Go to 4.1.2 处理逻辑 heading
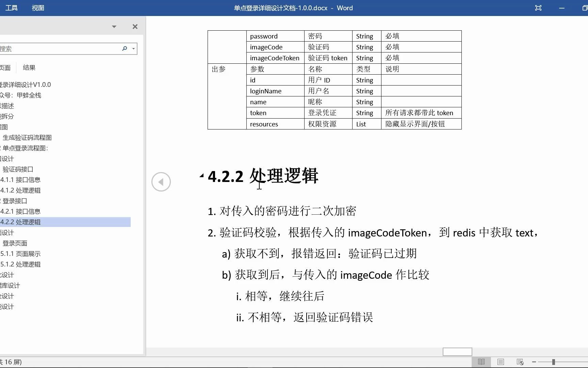Screen dimensions: 588x368 click(20, 190)
